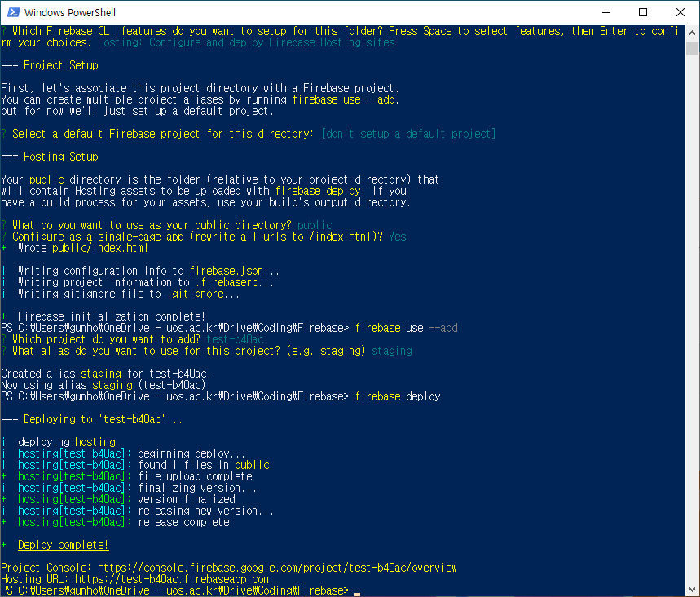Click the scrollbar up arrow
The width and height of the screenshot is (700, 597).
click(x=692, y=33)
